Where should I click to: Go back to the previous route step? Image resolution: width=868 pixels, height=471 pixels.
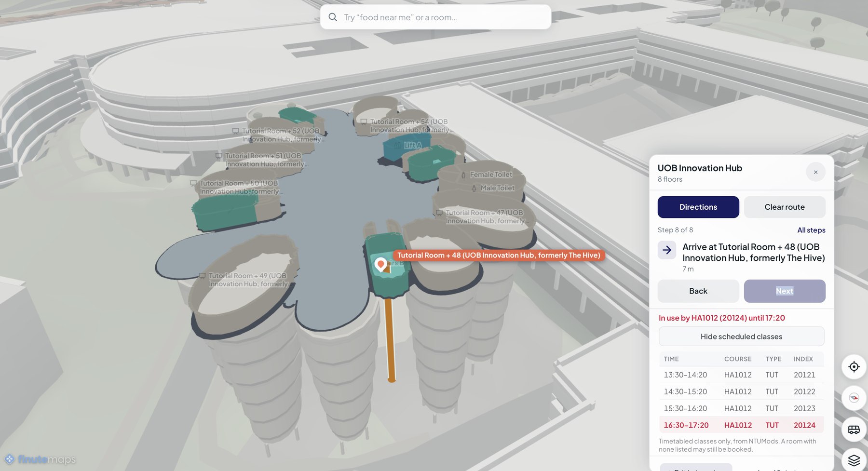click(698, 291)
